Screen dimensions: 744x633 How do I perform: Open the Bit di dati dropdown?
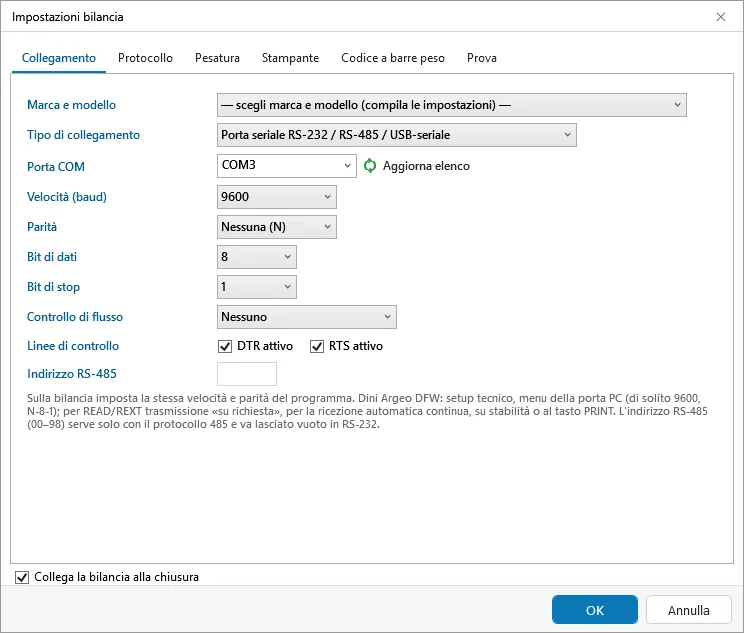pos(257,257)
